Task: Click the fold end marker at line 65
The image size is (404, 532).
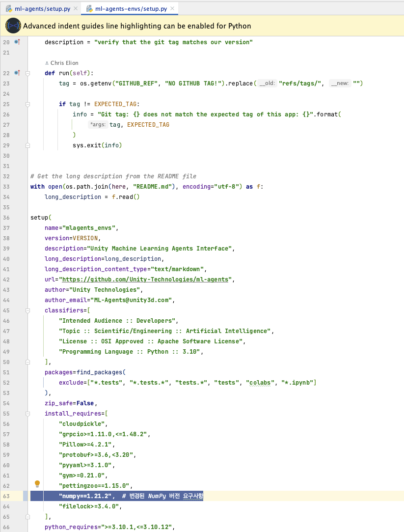Action: (28, 517)
